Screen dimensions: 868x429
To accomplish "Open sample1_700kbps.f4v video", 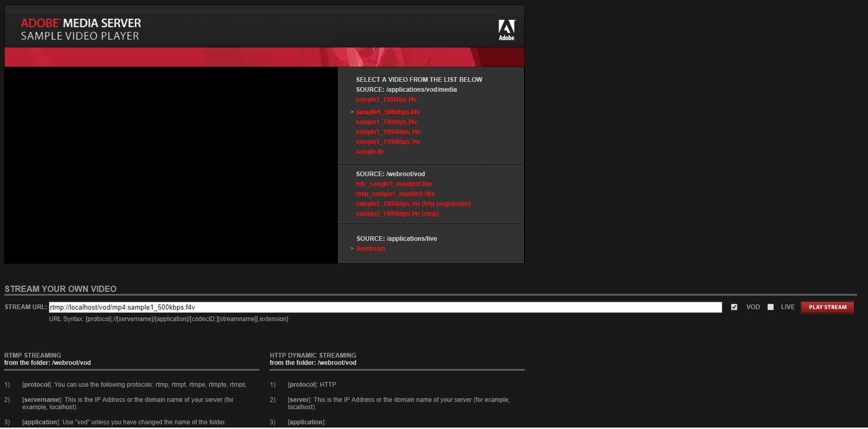I will (x=386, y=122).
